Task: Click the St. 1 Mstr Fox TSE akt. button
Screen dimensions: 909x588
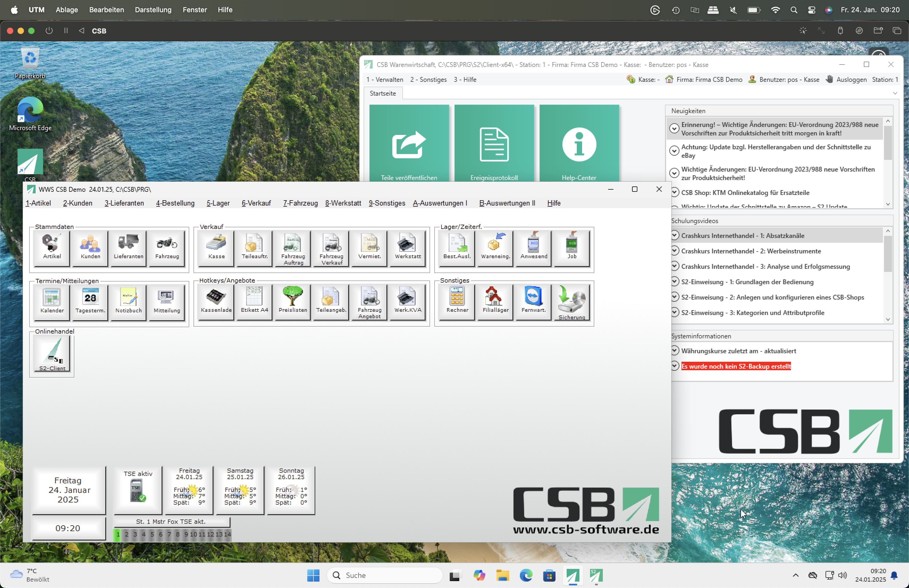Action: click(x=171, y=522)
